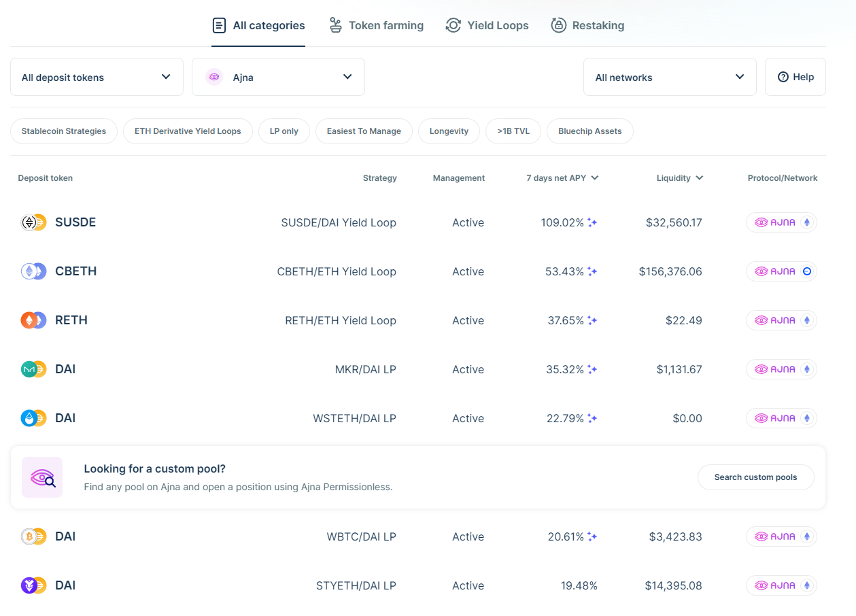Click the Help button
The width and height of the screenshot is (856, 616).
795,77
